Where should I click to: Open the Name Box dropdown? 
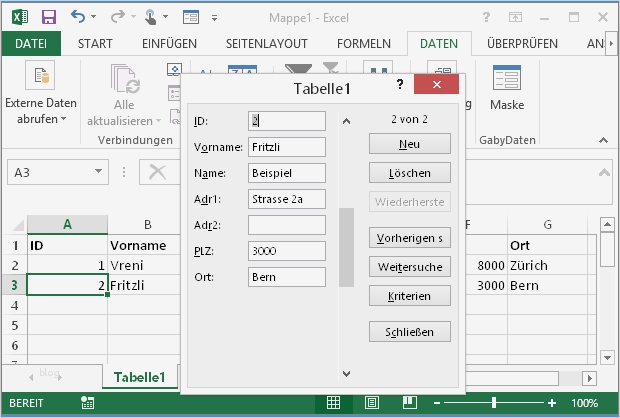(x=98, y=171)
